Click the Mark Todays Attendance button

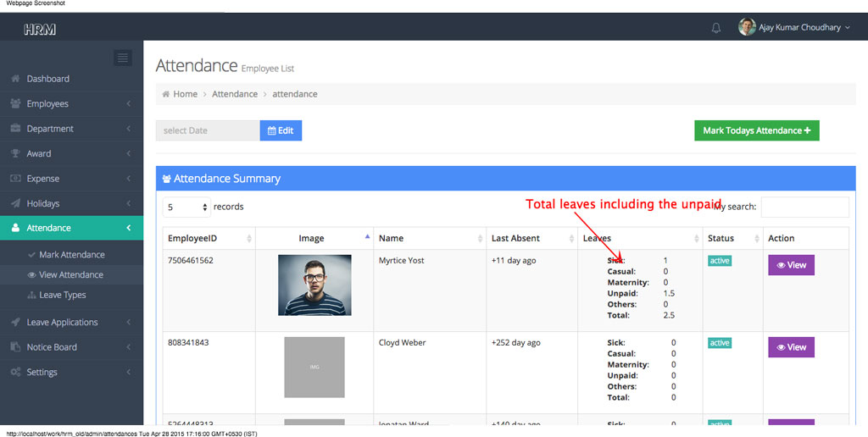[x=756, y=130]
